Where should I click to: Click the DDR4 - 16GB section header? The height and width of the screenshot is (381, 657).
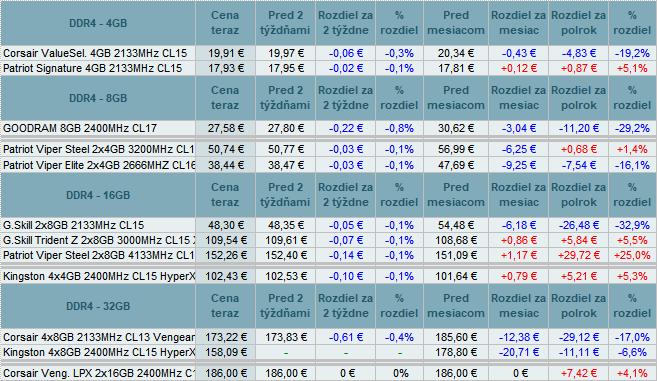point(98,195)
